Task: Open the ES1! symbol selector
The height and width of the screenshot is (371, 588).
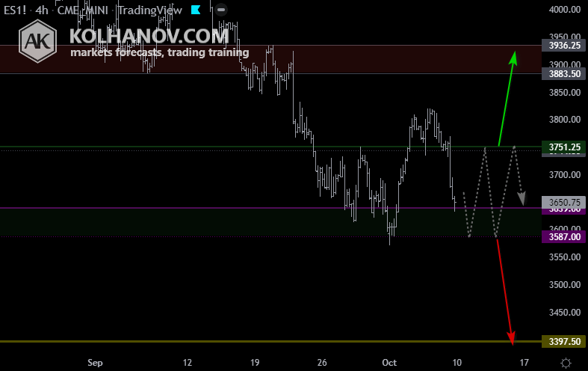Action: [x=15, y=10]
